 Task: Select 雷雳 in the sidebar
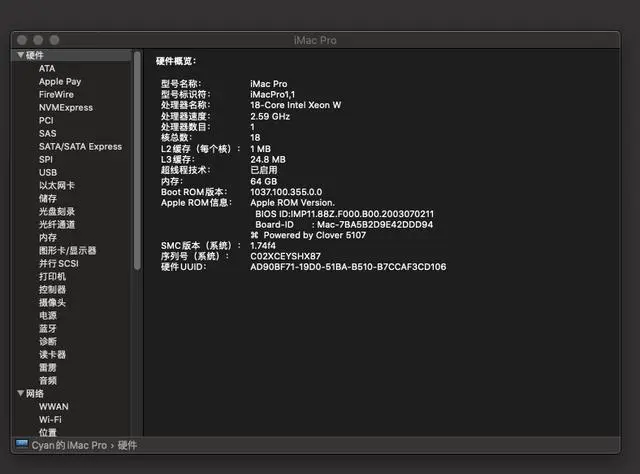(48, 367)
